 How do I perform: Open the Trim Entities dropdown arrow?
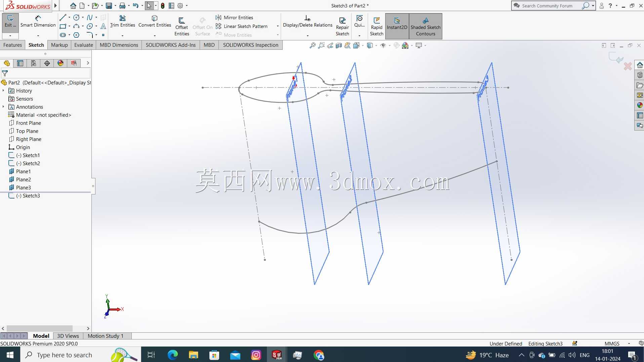[122, 35]
